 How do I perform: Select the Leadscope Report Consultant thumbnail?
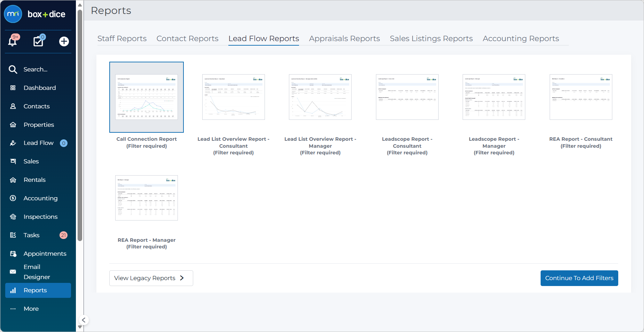tap(407, 97)
